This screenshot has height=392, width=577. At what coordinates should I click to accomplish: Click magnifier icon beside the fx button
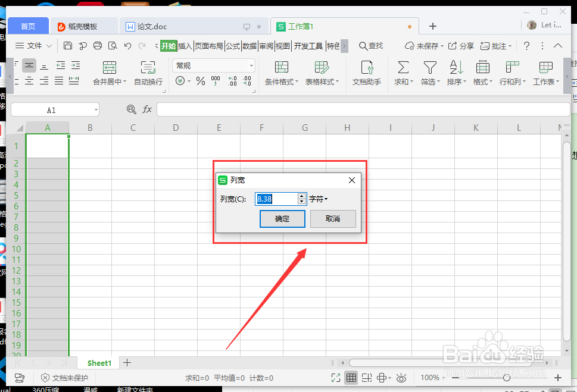pyautogui.click(x=132, y=109)
